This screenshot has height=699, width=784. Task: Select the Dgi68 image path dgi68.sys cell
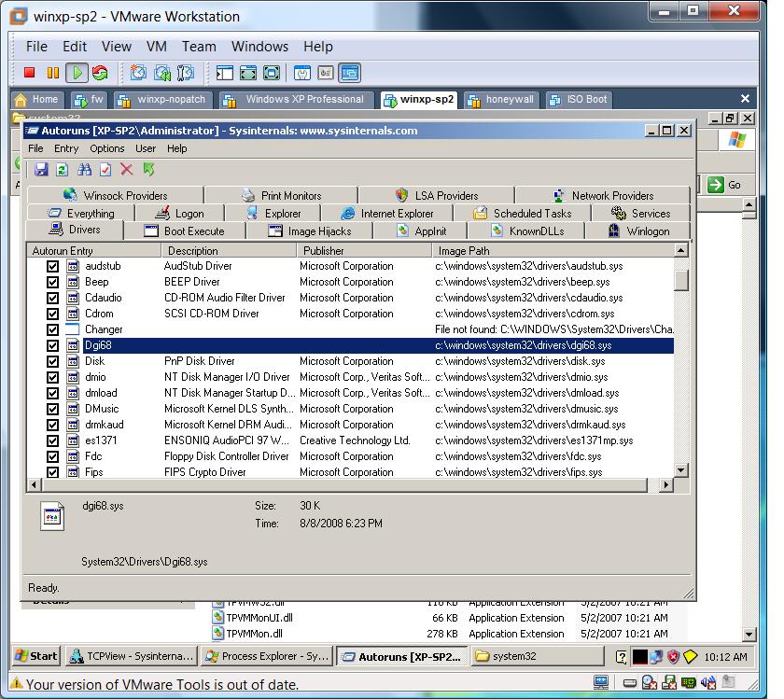point(524,345)
